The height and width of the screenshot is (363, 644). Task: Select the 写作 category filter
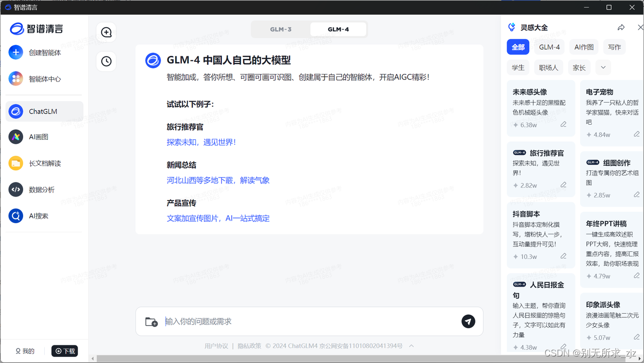pyautogui.click(x=614, y=47)
